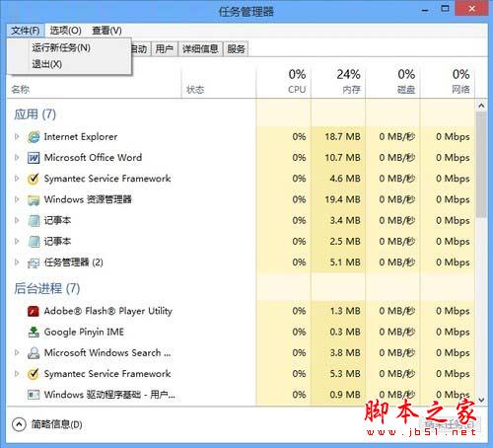
Task: Click the 任务管理器 (2) icon
Action: (x=34, y=262)
